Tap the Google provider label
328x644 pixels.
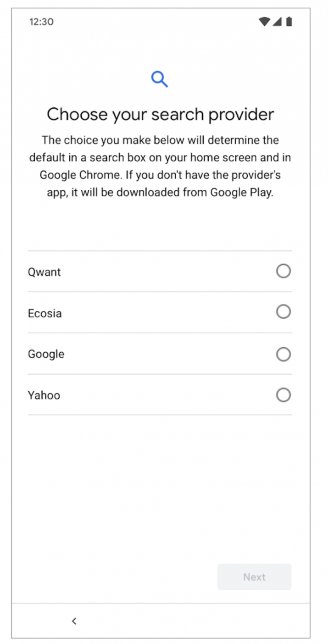[x=46, y=354]
